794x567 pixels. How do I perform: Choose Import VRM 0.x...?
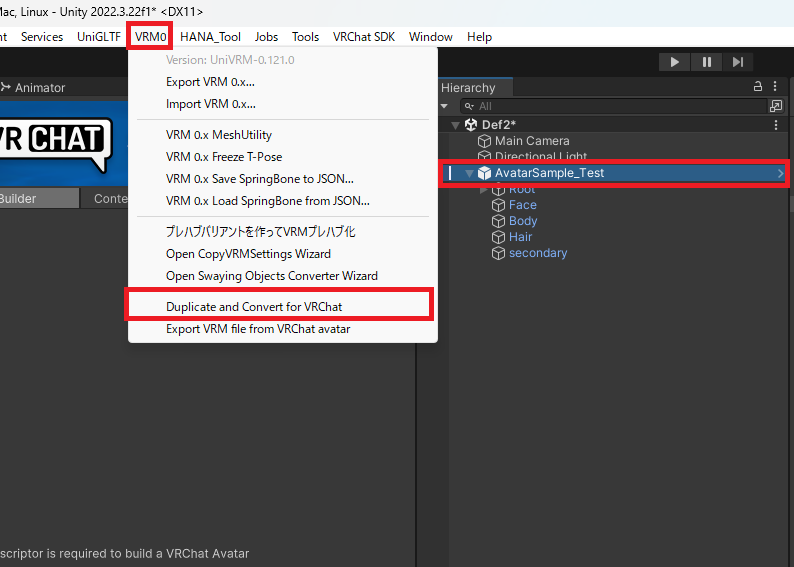click(283, 104)
